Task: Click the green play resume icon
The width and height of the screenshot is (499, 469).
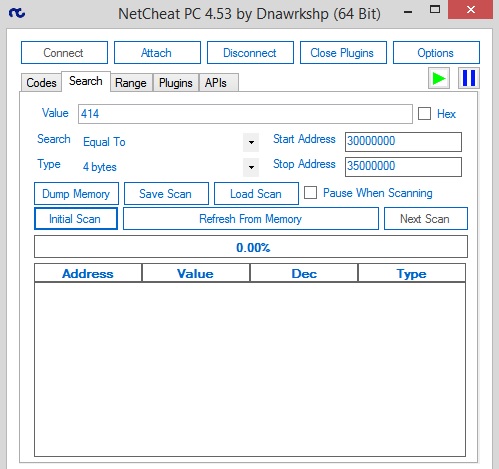Action: click(x=439, y=78)
